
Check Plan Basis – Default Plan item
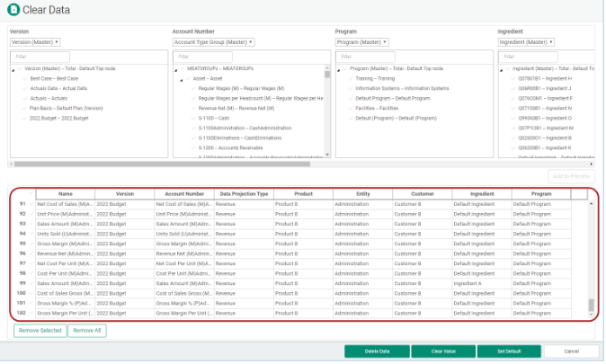tap(25, 108)
